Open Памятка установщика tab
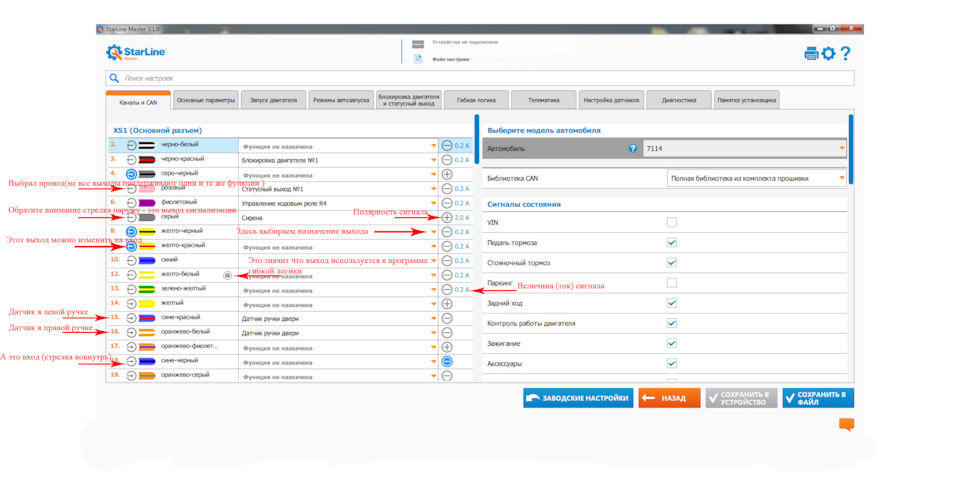Screen dimensions: 960x480 click(746, 100)
